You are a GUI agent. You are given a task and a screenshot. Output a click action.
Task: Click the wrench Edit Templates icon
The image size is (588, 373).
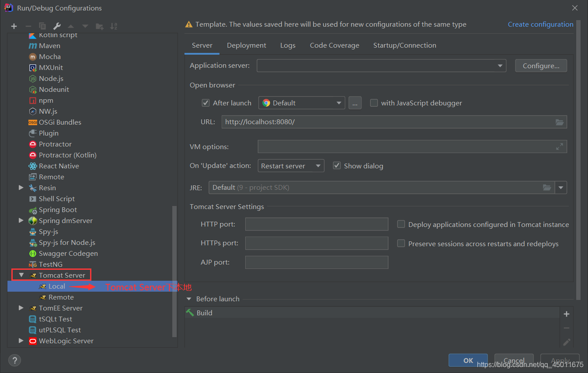57,26
